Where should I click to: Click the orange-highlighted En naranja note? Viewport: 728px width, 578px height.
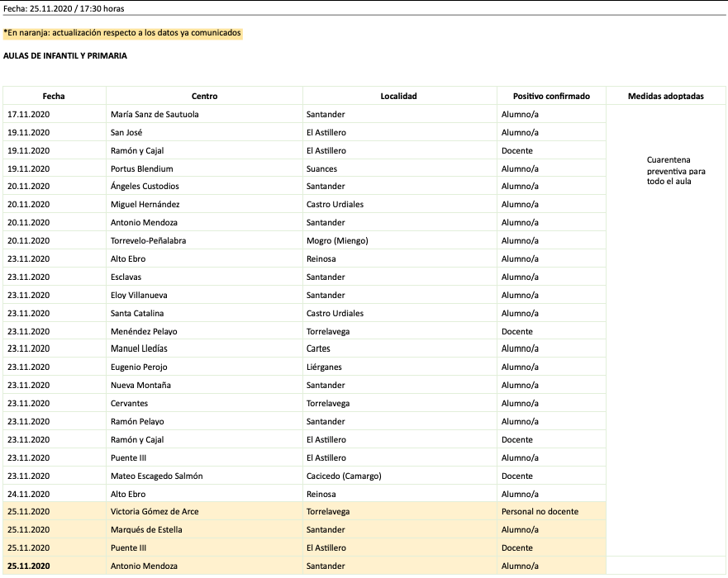(x=122, y=33)
